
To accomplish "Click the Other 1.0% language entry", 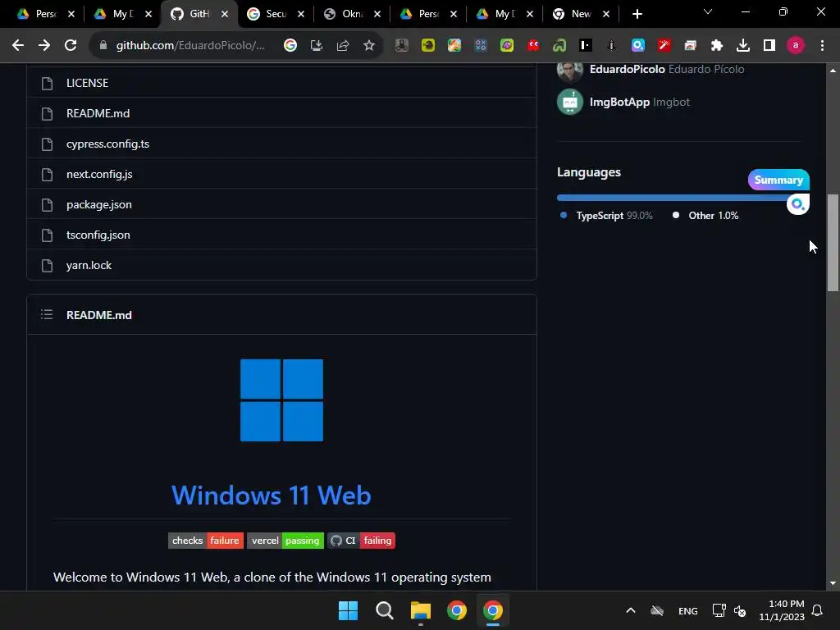I will click(705, 216).
